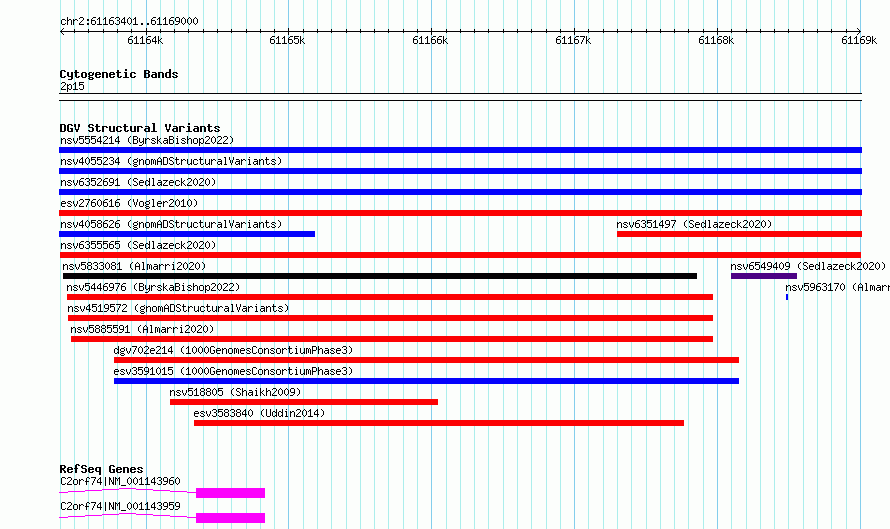The image size is (890, 529).
Task: Select the red bar under esv2760616
Action: [460, 213]
